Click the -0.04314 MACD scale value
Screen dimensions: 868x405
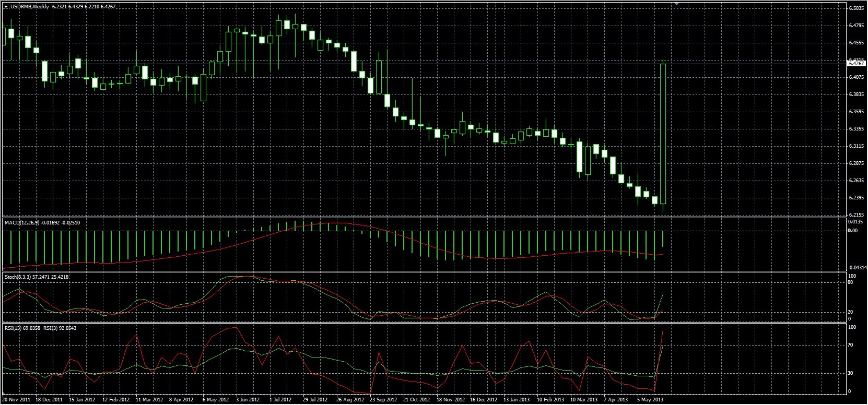pyautogui.click(x=857, y=268)
